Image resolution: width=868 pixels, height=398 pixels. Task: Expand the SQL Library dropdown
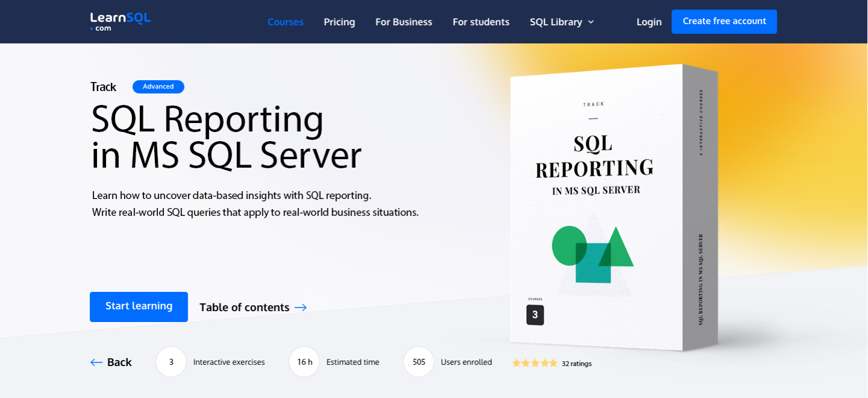[562, 22]
